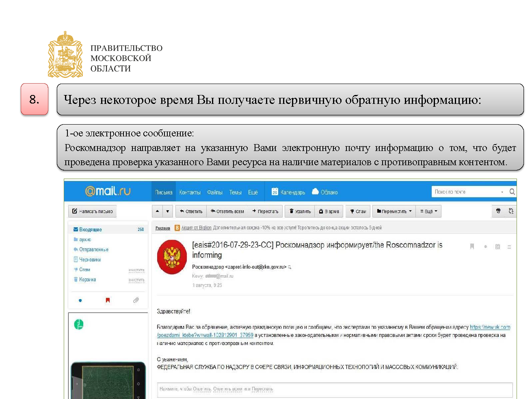Open the Акция от Biglion ad link
The image size is (532, 399).
(x=196, y=228)
